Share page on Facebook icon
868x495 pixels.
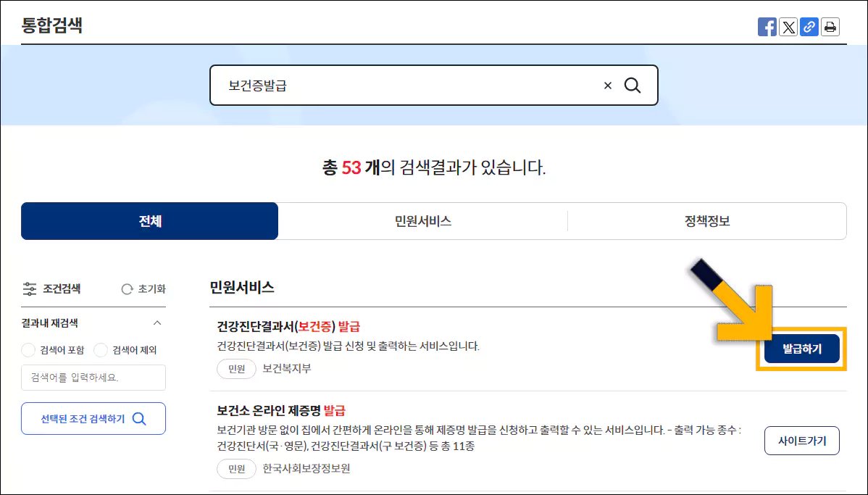tap(767, 27)
